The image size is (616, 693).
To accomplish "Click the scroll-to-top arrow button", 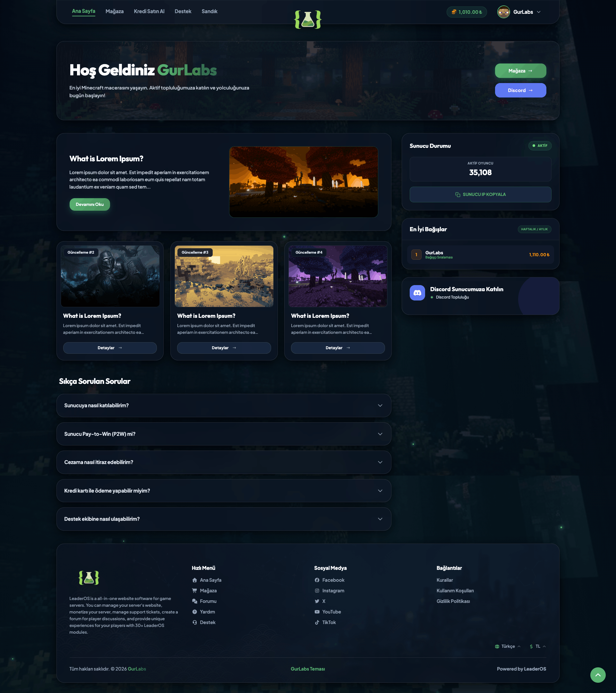I will pos(598,675).
